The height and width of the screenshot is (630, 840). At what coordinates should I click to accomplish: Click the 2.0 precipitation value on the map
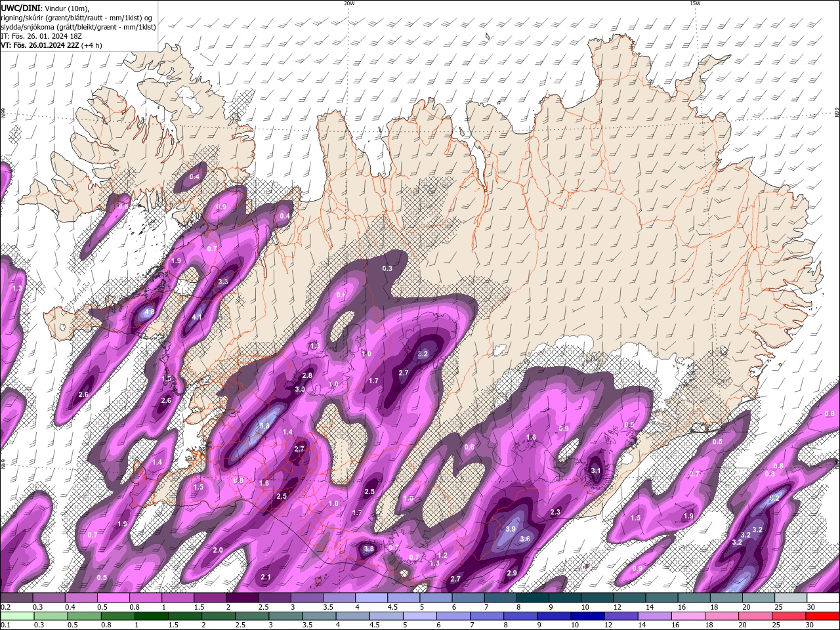[x=218, y=550]
